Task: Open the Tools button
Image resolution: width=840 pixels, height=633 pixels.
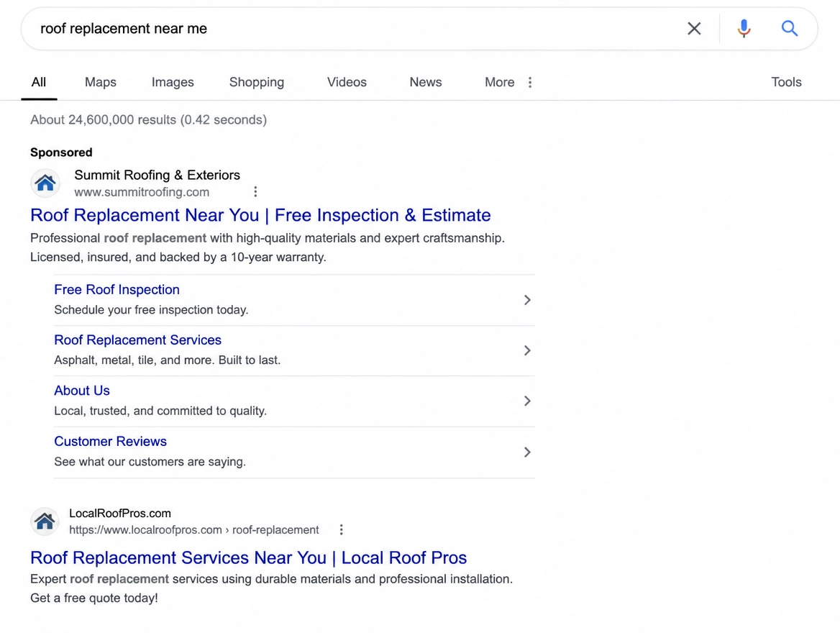Action: pyautogui.click(x=786, y=82)
